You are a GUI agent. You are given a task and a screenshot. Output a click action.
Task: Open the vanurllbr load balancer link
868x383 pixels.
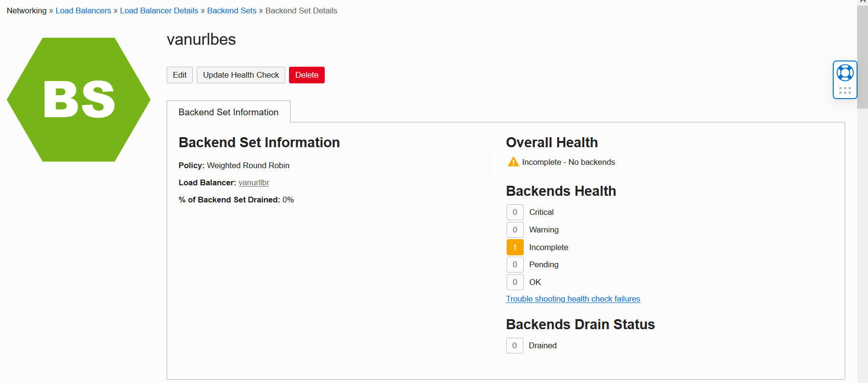(254, 182)
